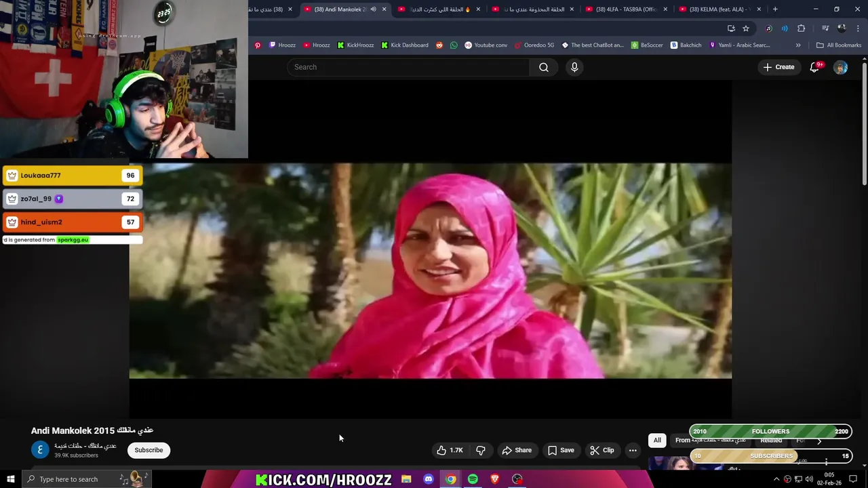Screen dimensions: 868x488
Task: Share the Andi Mankolek video
Action: click(517, 450)
